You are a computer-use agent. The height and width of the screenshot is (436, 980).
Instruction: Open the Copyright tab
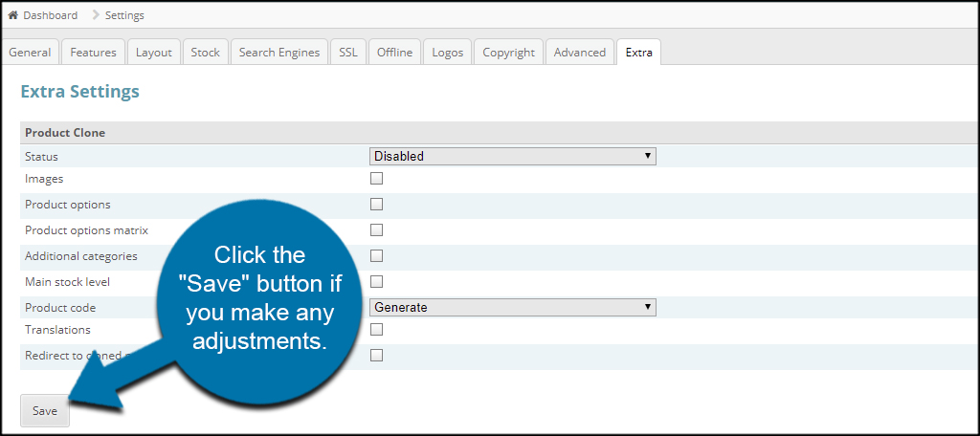tap(509, 53)
